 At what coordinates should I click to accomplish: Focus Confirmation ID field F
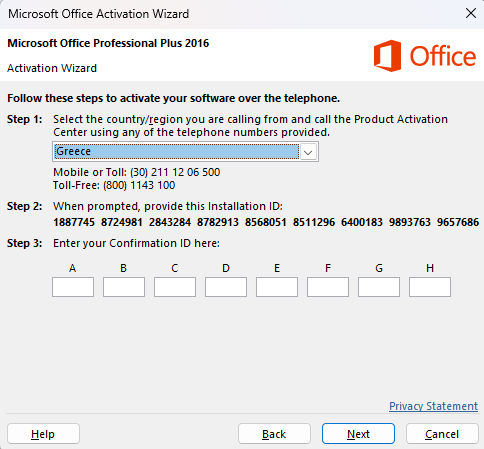coord(328,287)
